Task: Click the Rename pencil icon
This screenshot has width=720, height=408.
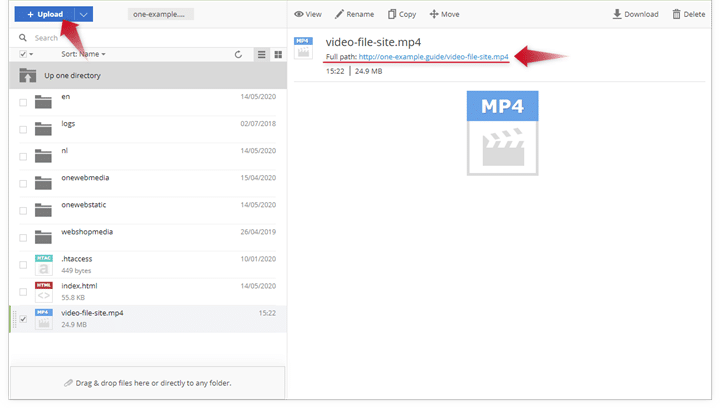Action: tap(340, 15)
